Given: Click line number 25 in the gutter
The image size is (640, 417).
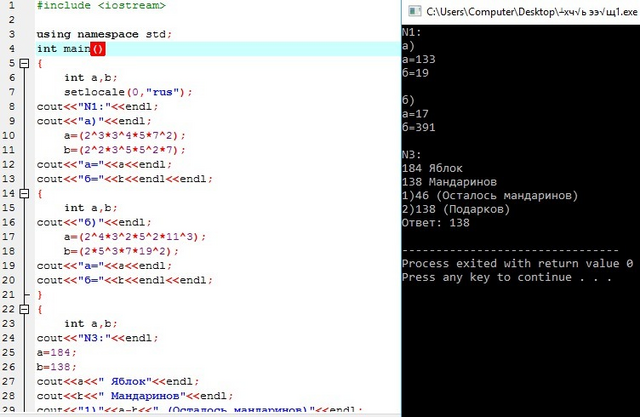Looking at the screenshot, I should coord(9,353).
